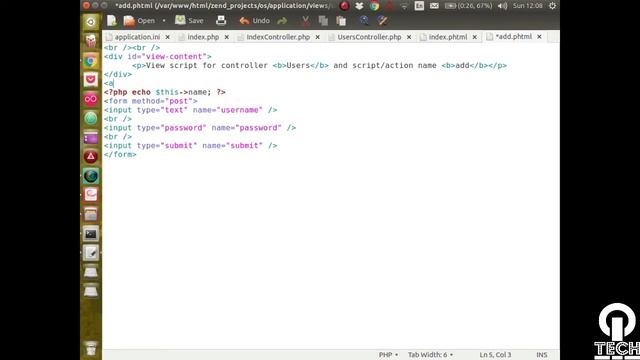Open Ubuntu Dash from the launcher
The height and width of the screenshot is (360, 640).
[91, 22]
